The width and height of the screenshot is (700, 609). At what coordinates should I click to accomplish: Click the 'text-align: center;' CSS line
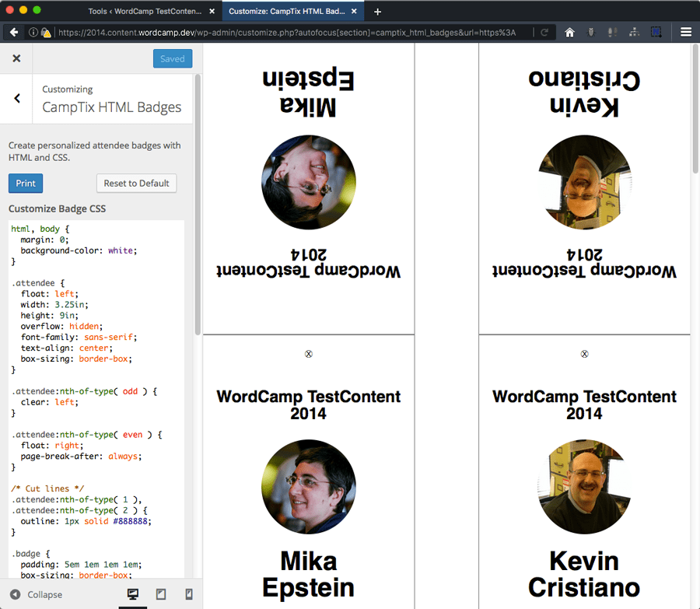coord(67,348)
